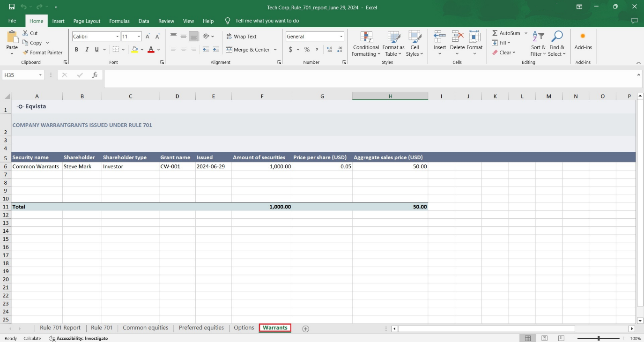Increase decimal places icon
Screen dimensions: 644x342
pos(329,49)
